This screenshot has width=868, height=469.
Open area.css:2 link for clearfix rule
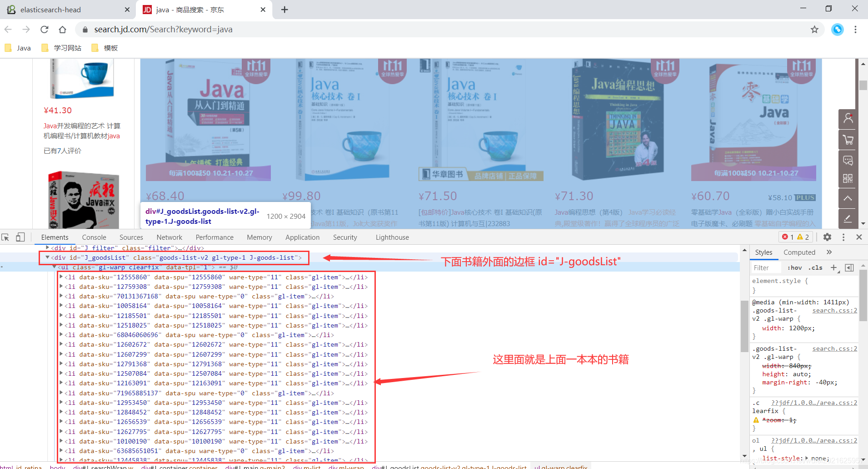(814, 403)
